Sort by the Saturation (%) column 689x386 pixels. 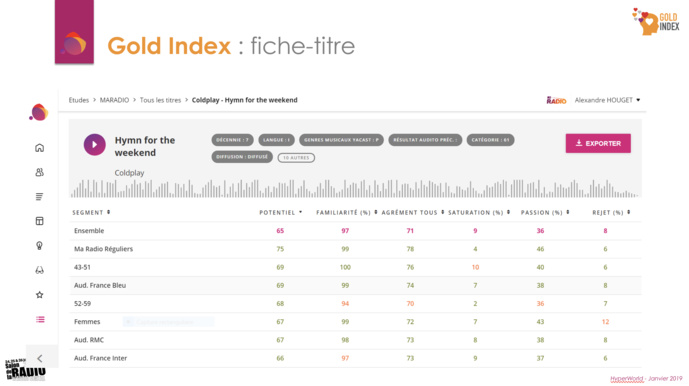[x=479, y=212]
